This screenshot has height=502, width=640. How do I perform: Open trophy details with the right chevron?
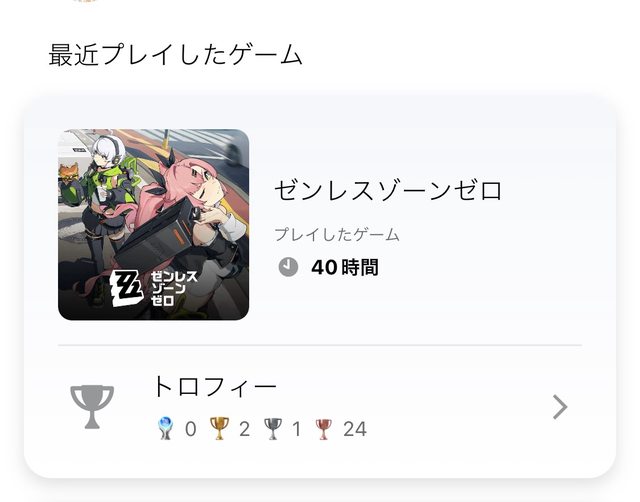point(560,407)
